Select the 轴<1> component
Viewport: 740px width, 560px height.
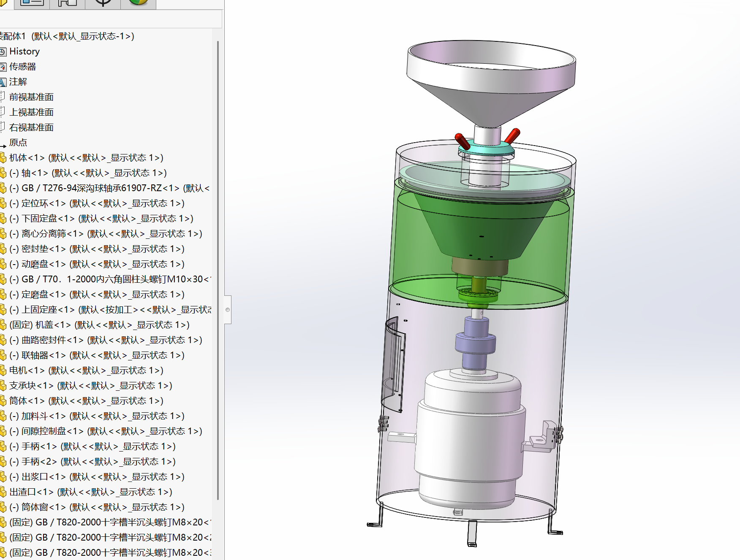[88, 173]
